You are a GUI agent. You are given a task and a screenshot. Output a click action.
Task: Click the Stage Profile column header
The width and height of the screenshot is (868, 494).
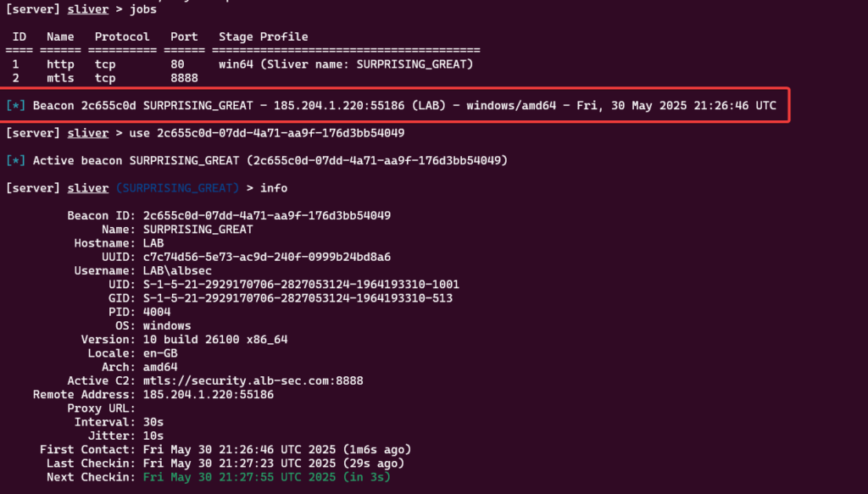click(x=264, y=37)
